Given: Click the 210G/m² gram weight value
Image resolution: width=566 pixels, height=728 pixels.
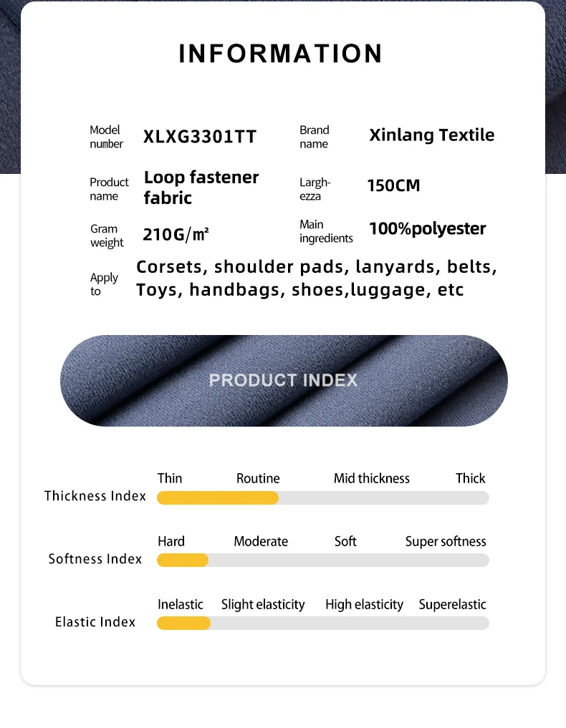Looking at the screenshot, I should [176, 235].
